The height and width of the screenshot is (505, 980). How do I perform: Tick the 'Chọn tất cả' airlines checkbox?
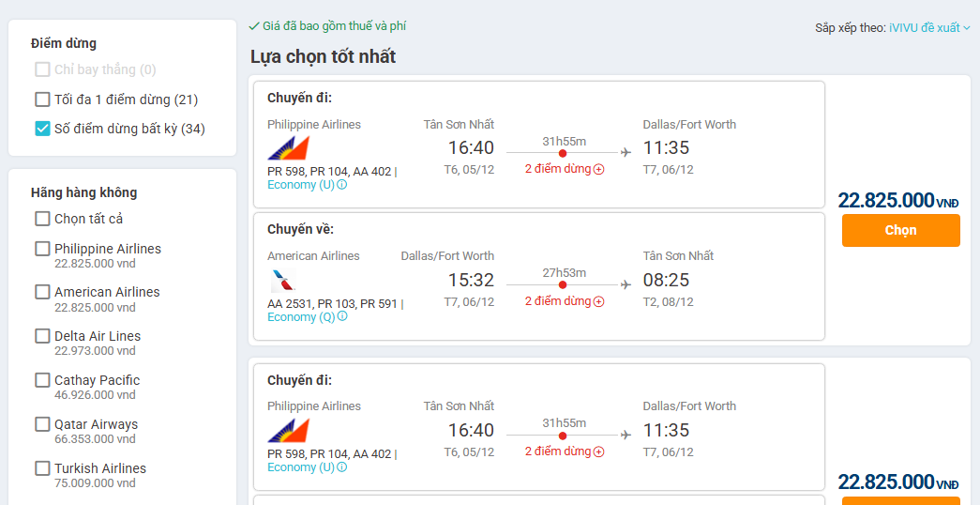[x=42, y=219]
